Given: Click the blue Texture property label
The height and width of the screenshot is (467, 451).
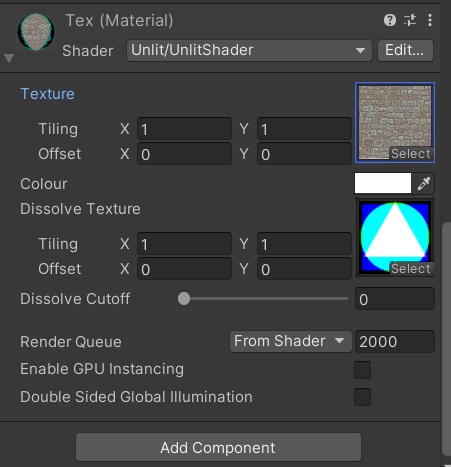Looking at the screenshot, I should pyautogui.click(x=47, y=94).
